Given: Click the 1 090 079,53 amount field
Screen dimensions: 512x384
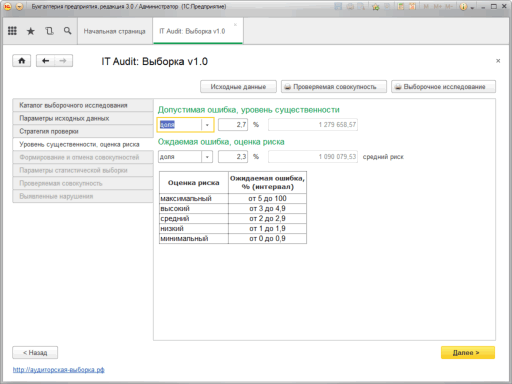Looking at the screenshot, I should point(313,157).
